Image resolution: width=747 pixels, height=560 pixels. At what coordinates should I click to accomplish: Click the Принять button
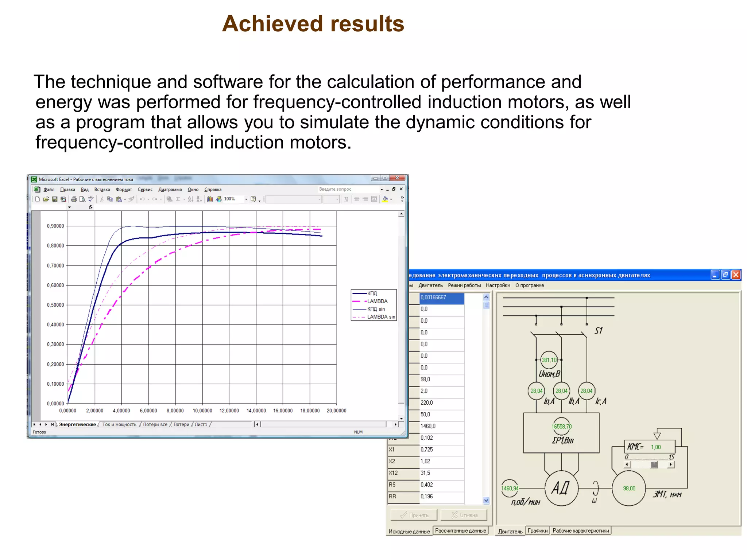click(414, 515)
